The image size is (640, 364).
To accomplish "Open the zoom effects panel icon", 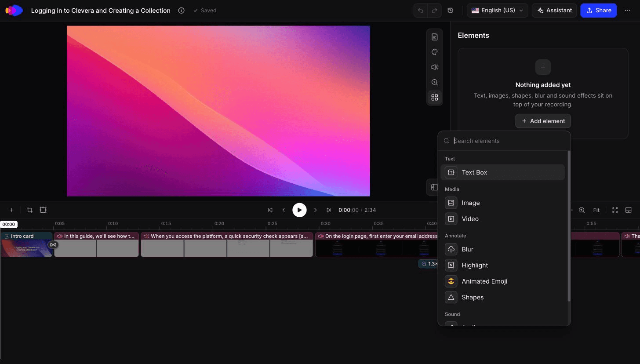I will tap(434, 82).
